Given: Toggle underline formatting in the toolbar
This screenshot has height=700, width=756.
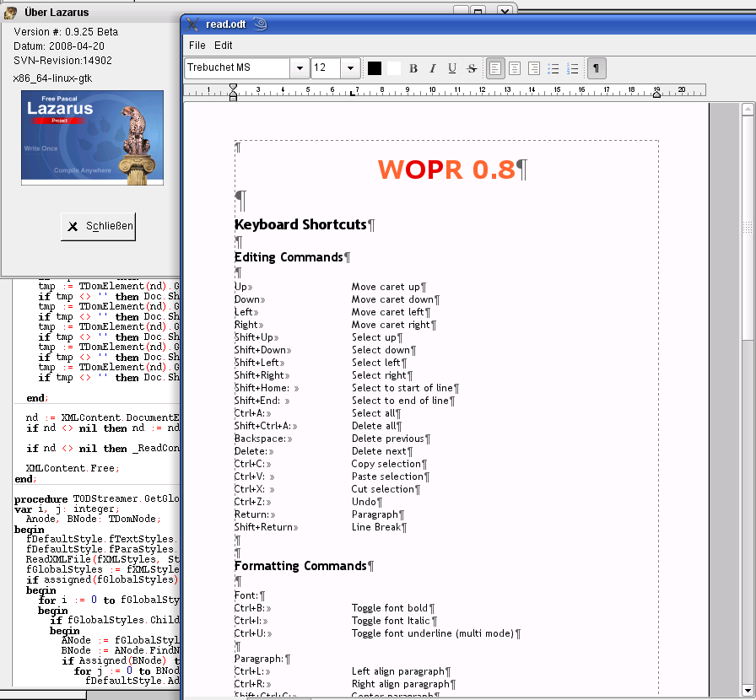Looking at the screenshot, I should point(452,68).
